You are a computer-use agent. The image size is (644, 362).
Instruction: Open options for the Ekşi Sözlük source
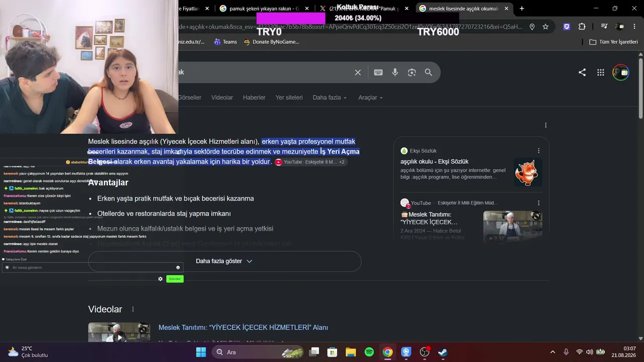tap(538, 151)
